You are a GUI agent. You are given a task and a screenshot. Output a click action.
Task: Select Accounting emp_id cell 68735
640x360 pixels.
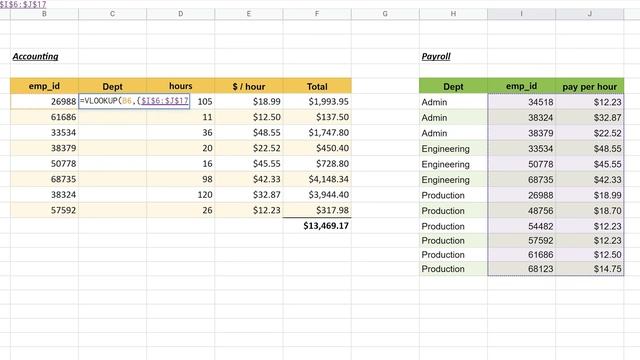44,179
